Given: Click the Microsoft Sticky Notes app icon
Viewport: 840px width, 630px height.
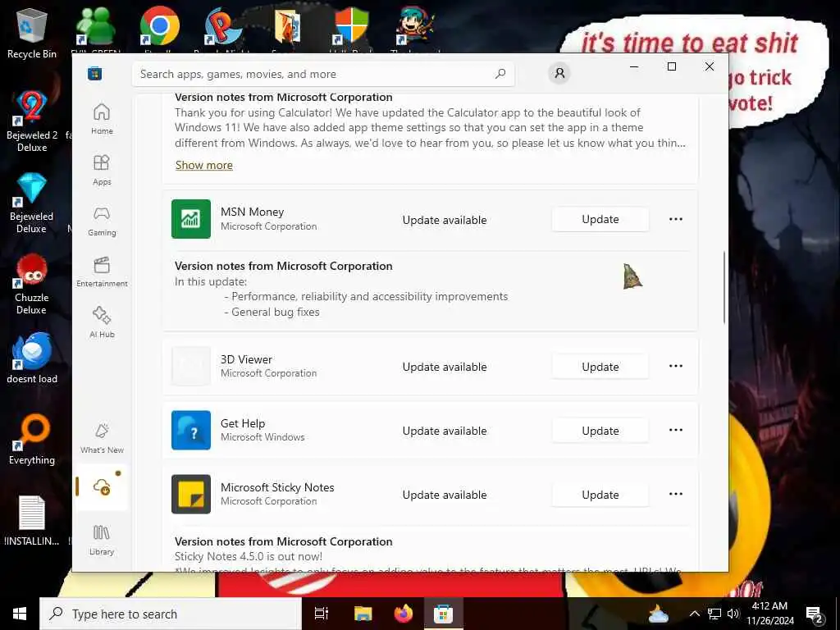Looking at the screenshot, I should coord(190,494).
